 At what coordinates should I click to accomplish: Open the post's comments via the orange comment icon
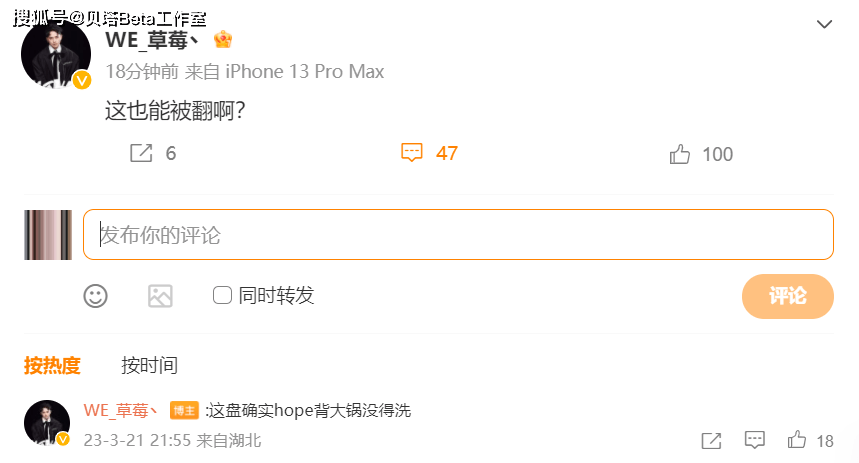411,152
